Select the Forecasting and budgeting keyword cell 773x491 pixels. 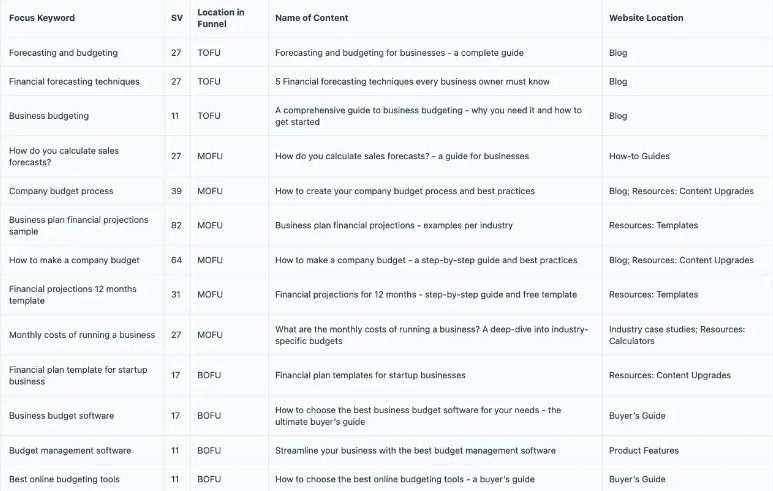63,53
